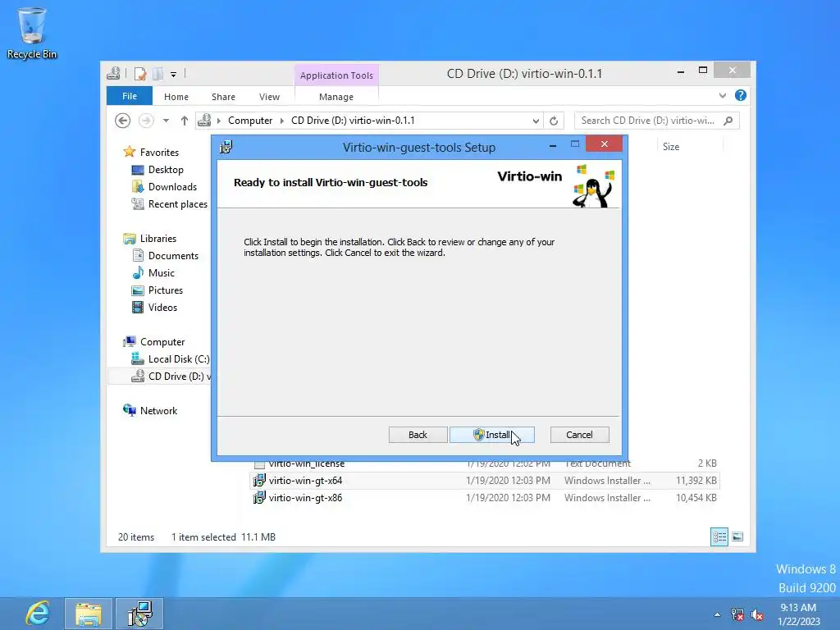Select Computer in the navigation pane

click(x=162, y=342)
